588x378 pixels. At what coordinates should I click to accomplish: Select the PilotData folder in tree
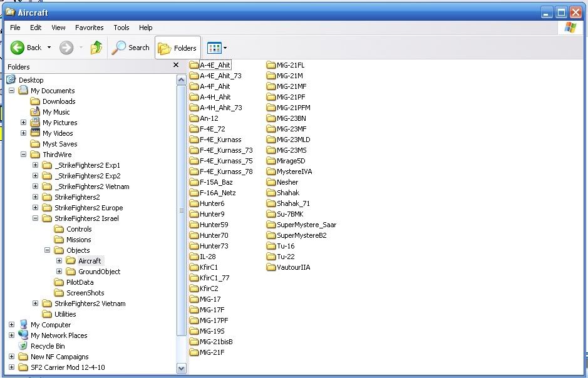(80, 282)
